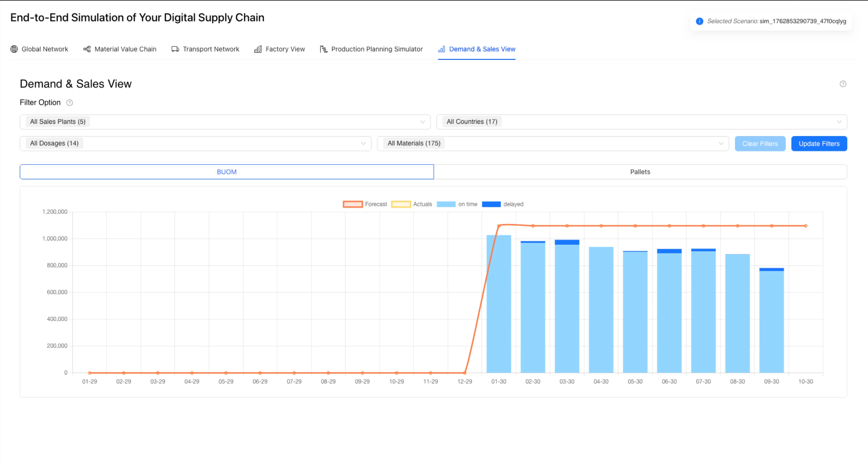Click the Production Planning Simulator list icon
The height and width of the screenshot is (469, 868).
point(324,49)
